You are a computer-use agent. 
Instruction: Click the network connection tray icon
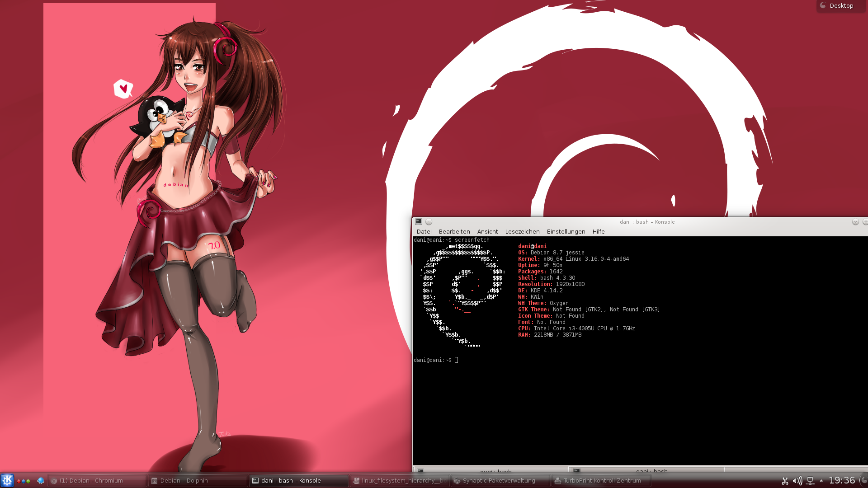[810, 481]
